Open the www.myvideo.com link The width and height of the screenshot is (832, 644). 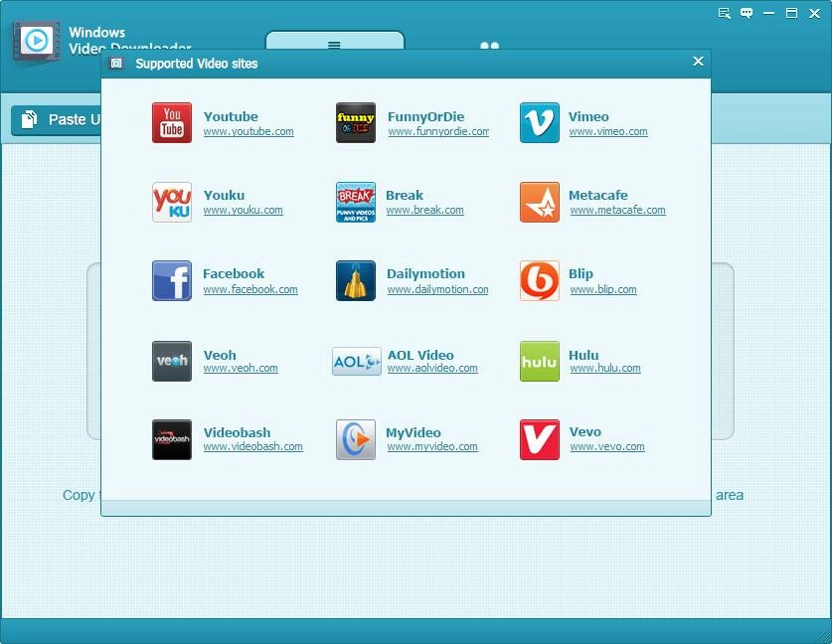[432, 446]
